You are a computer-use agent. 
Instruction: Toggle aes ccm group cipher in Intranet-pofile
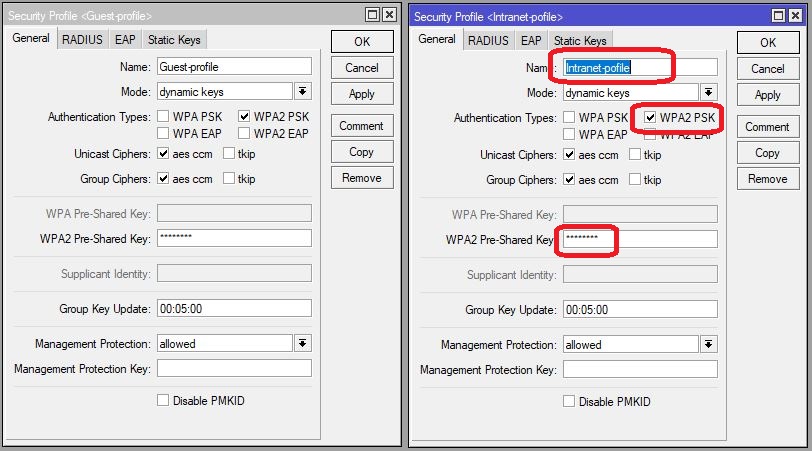pyautogui.click(x=569, y=180)
